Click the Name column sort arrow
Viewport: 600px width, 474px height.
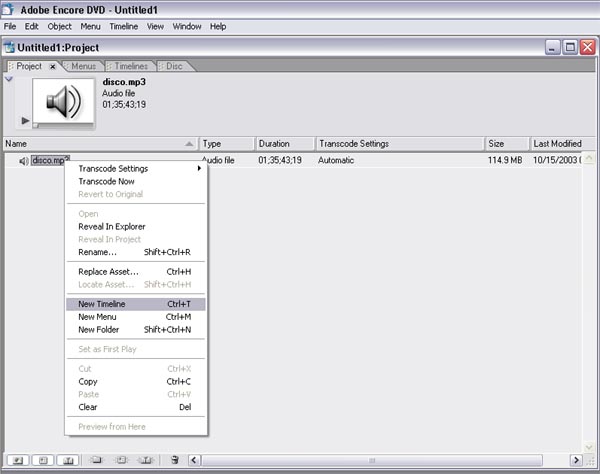[189, 144]
